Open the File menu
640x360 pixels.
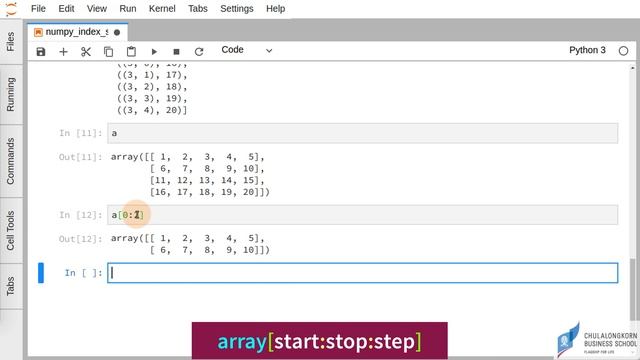tap(38, 9)
